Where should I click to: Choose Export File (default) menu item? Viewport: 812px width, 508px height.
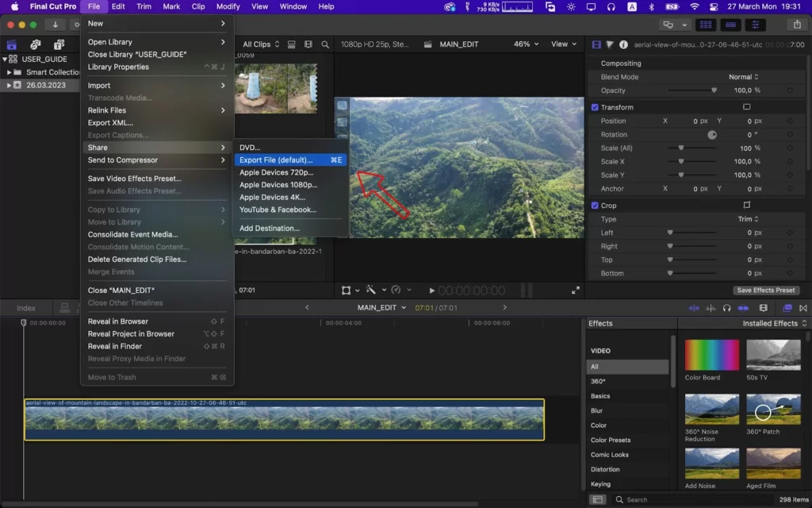click(290, 160)
